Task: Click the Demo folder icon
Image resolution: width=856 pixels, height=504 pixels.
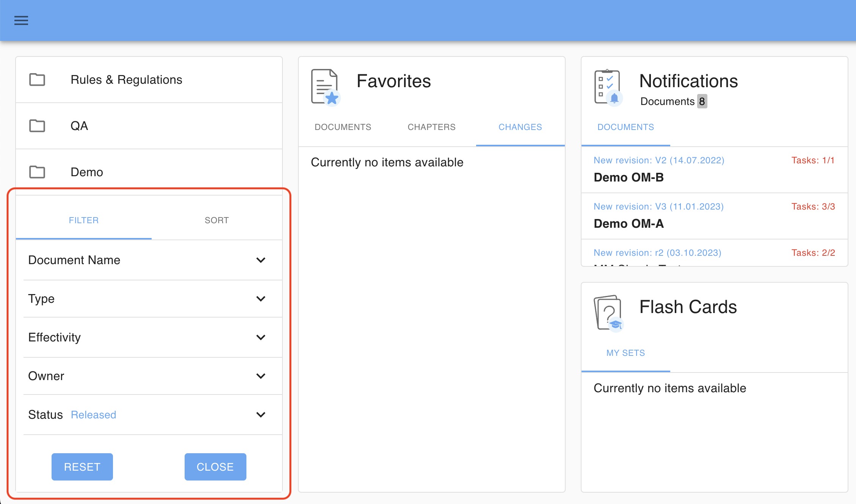Action: [x=37, y=172]
